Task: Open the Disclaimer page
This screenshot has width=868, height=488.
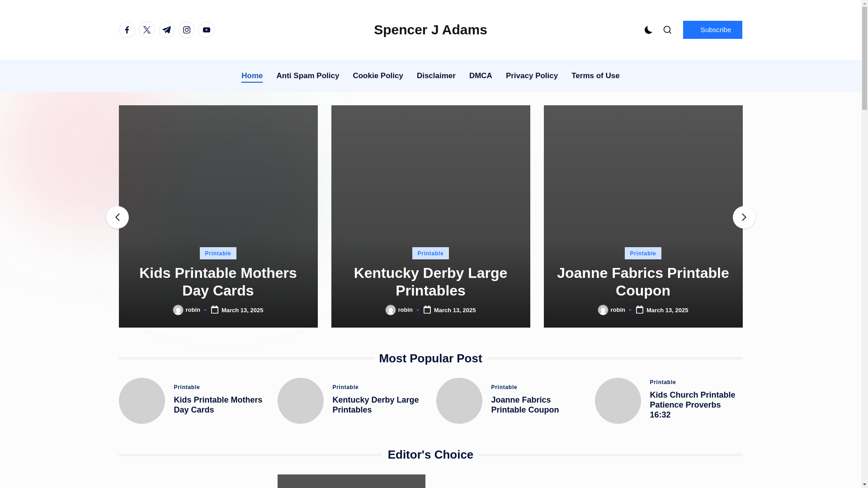Action: (x=436, y=76)
